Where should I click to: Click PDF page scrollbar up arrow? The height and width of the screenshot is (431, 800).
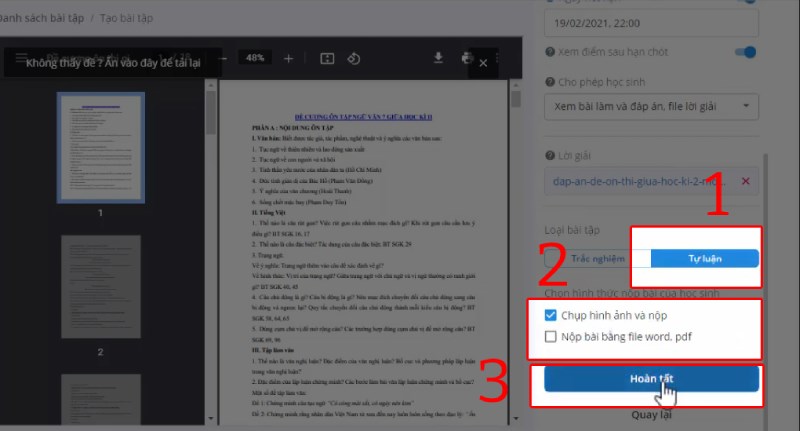pos(516,85)
